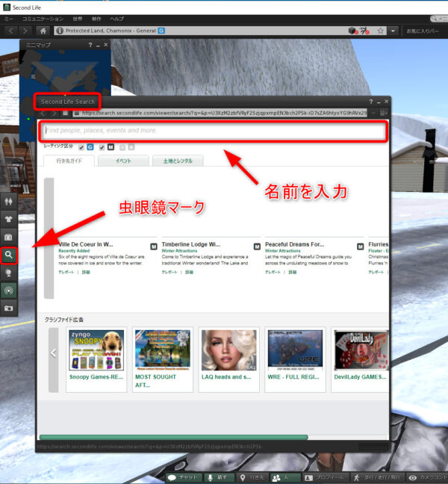Open the Inventory suitcase icon in sidebar
Viewport: 448px width, 484px height.
click(x=9, y=237)
